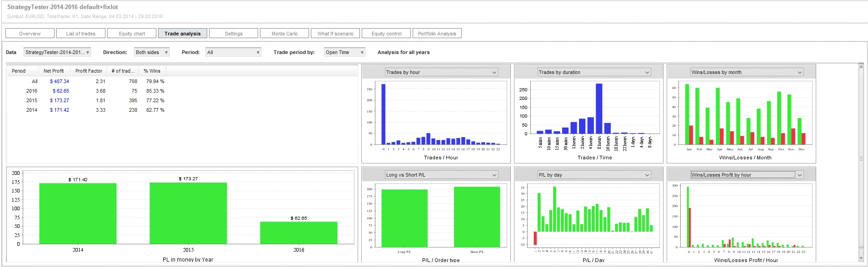
Task: Click net profit value $ 407.34
Action: click(x=60, y=81)
